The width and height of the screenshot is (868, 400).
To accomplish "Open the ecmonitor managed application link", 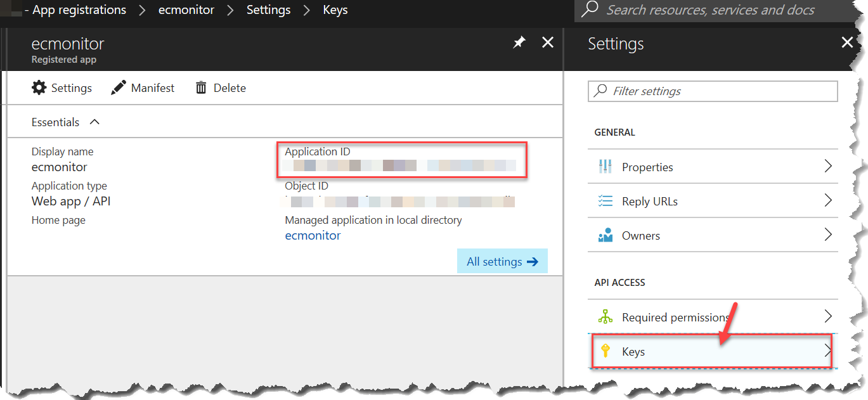I will click(313, 236).
